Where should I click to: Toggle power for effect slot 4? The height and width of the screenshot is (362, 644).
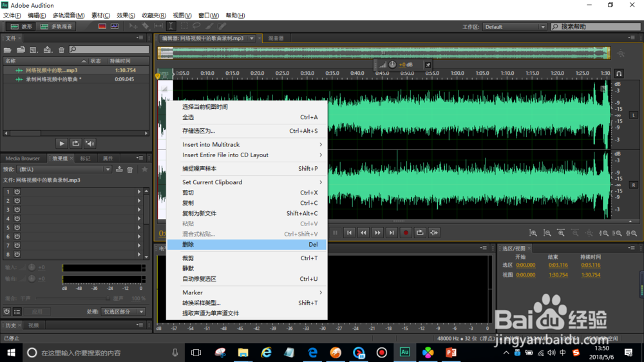(x=17, y=218)
